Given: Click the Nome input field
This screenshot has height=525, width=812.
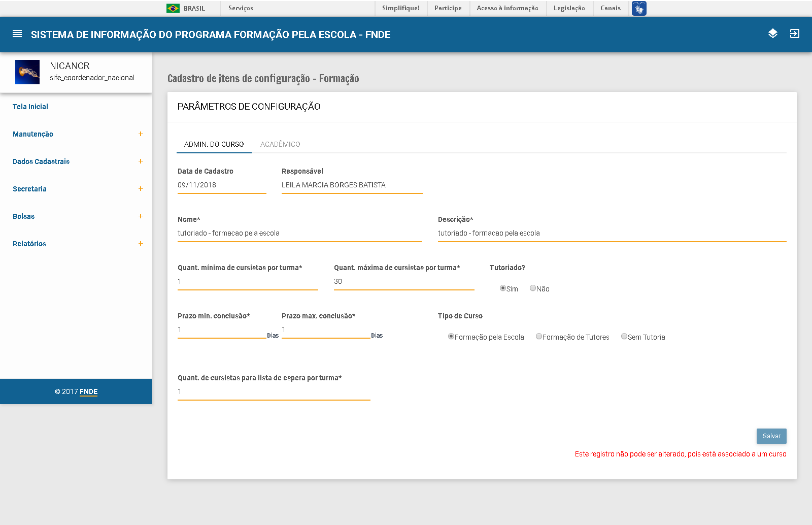Looking at the screenshot, I should (x=299, y=234).
